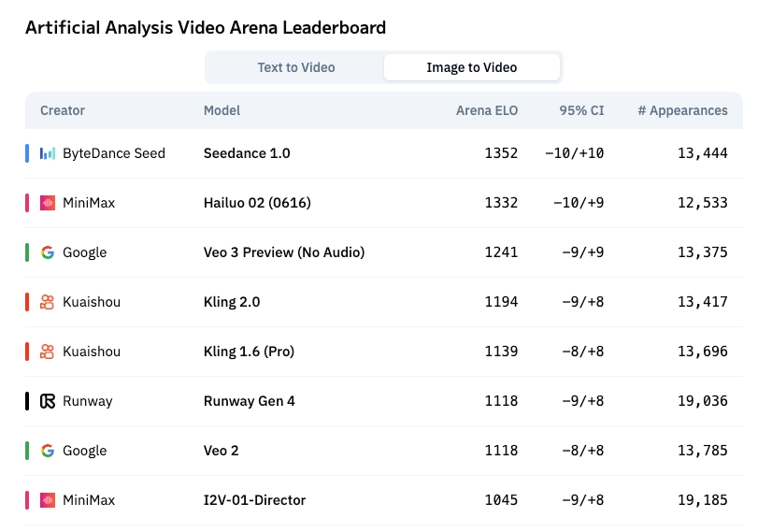Click the 95% CI column header

click(581, 110)
